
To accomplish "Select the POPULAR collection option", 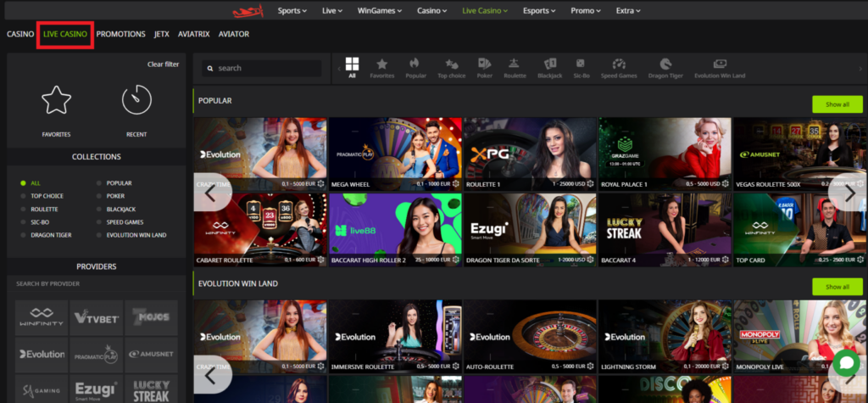I will tap(114, 183).
